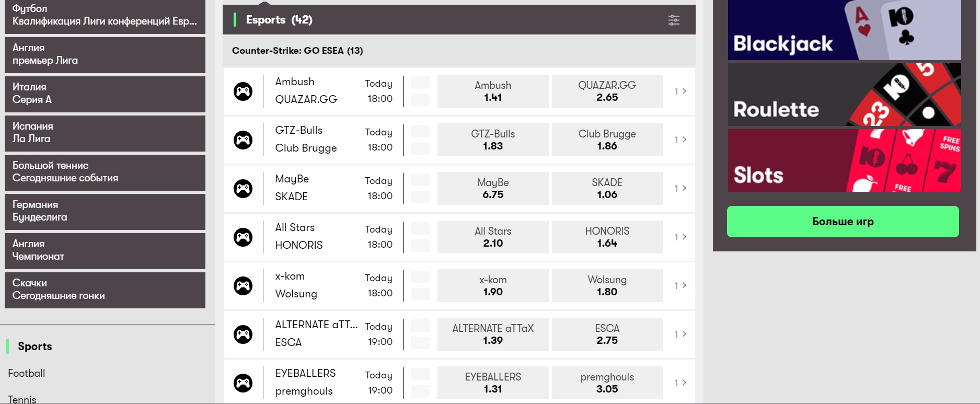The width and height of the screenshot is (980, 404).
Task: Open the Больше игр button
Action: (x=843, y=222)
